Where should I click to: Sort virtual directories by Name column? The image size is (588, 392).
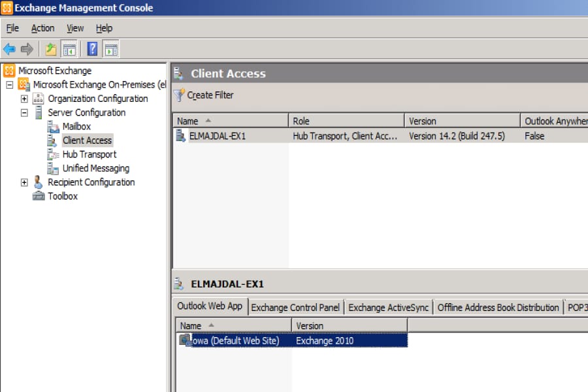pos(234,325)
